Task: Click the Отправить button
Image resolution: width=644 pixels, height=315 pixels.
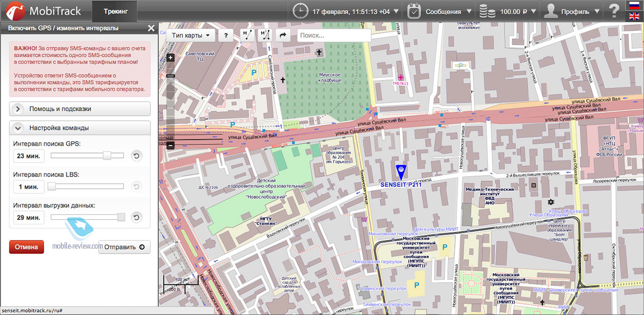Action: click(x=124, y=247)
